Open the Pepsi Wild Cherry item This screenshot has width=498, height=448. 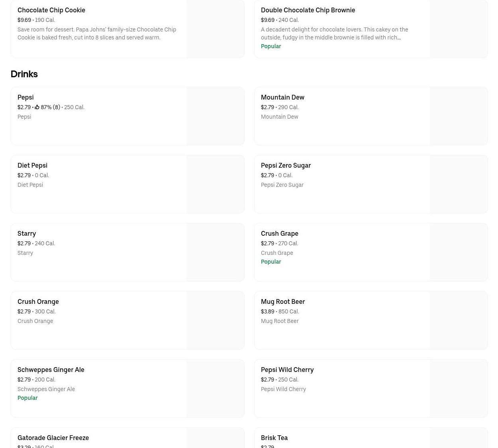tap(287, 370)
